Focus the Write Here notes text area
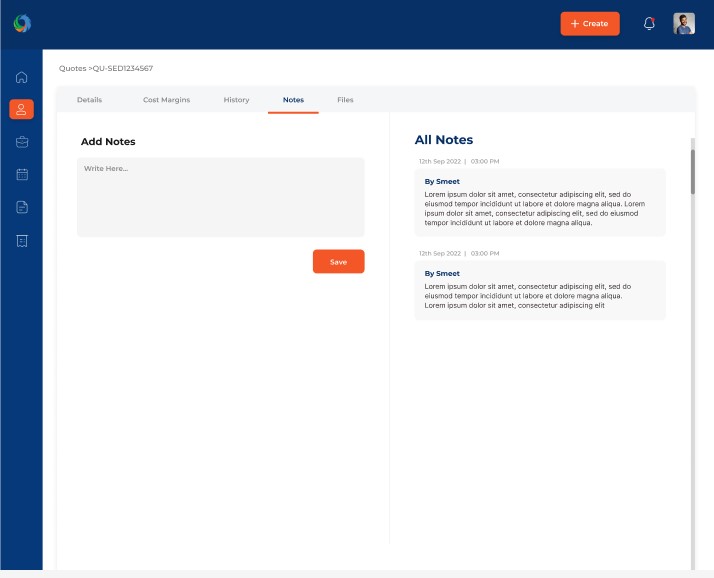Screen dimensions: 714x578 tap(220, 197)
